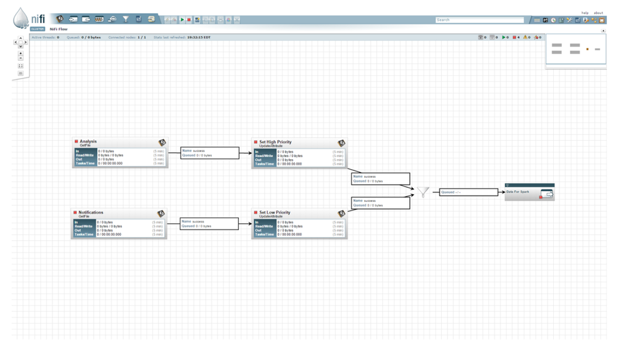This screenshot has height=364, width=628.
Task: Click the Enable action toolbar icon
Action: pos(167,19)
